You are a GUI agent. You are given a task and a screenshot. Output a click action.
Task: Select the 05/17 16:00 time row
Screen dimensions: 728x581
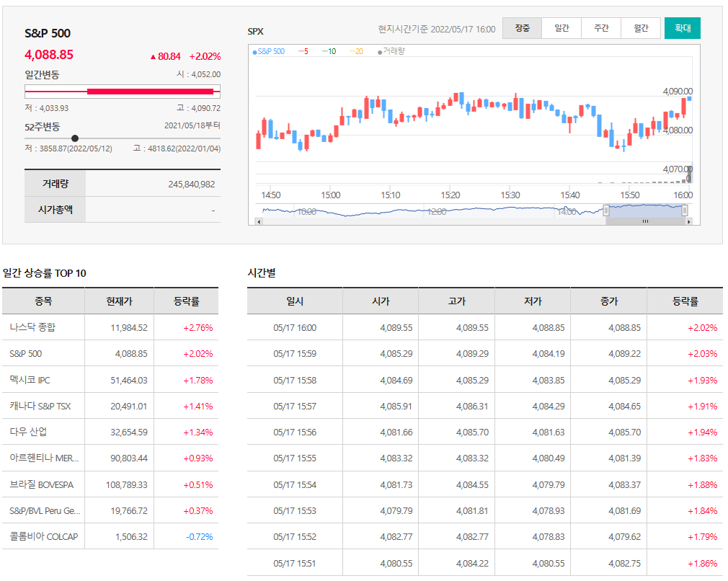click(x=484, y=327)
